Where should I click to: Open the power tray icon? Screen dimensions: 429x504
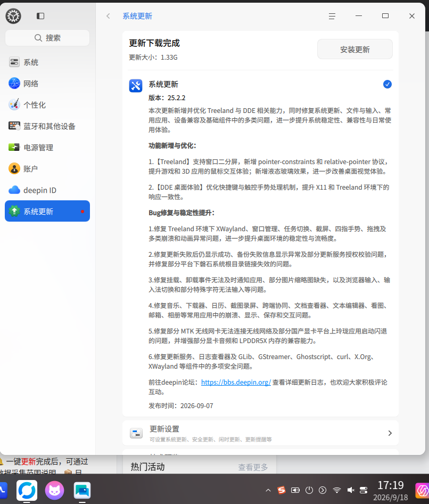309,490
